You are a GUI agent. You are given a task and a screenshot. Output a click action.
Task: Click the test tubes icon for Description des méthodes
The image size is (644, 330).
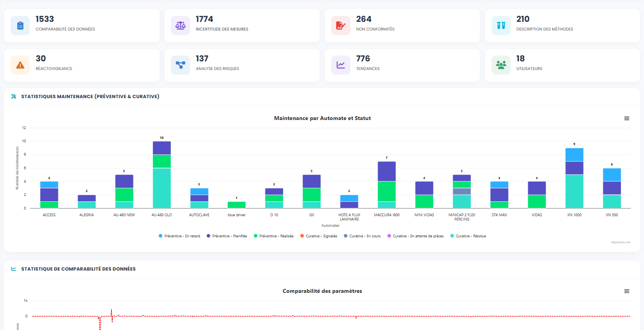(501, 26)
